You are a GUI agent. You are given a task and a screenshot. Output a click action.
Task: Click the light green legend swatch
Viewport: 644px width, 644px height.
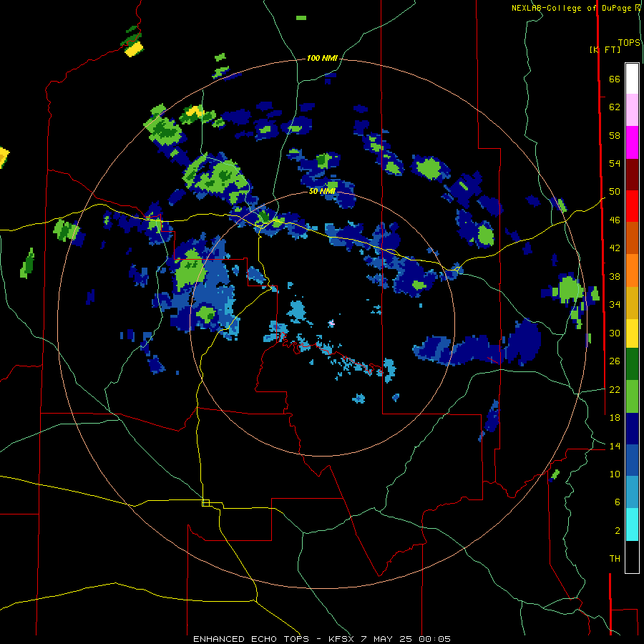632,396
